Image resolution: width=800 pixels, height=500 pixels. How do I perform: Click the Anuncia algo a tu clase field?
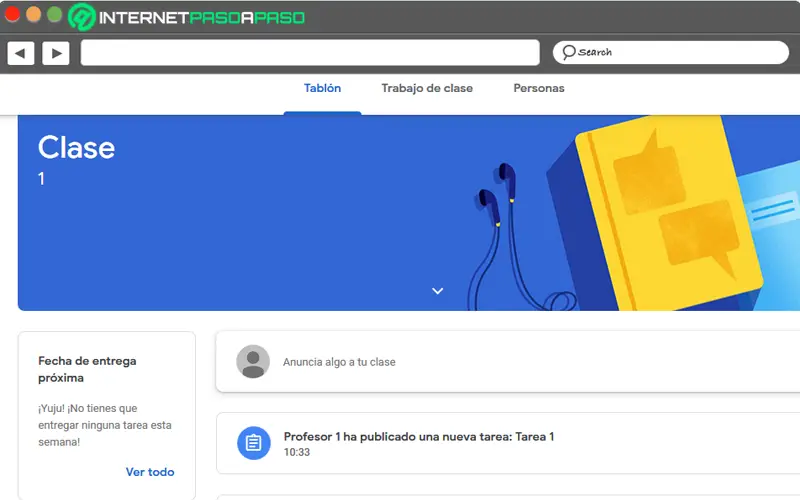tap(508, 362)
